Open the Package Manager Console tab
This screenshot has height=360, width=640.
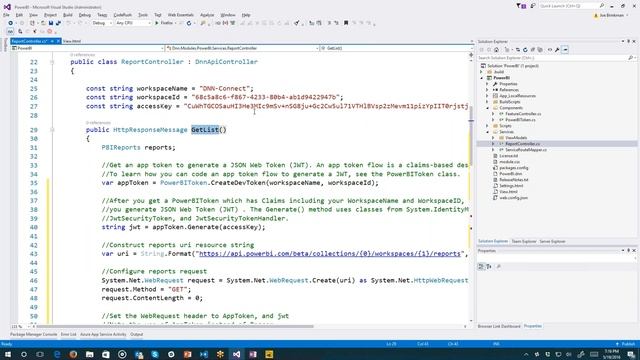coord(33,334)
